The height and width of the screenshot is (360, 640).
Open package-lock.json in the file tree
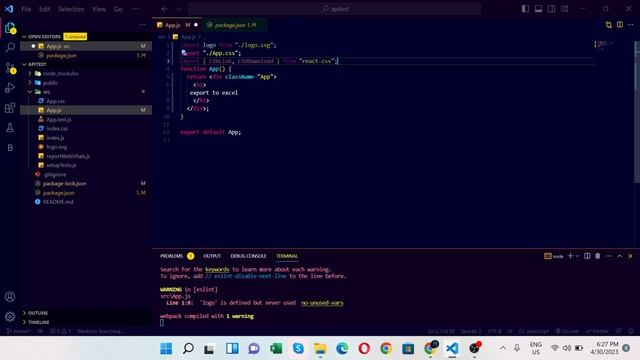point(64,184)
